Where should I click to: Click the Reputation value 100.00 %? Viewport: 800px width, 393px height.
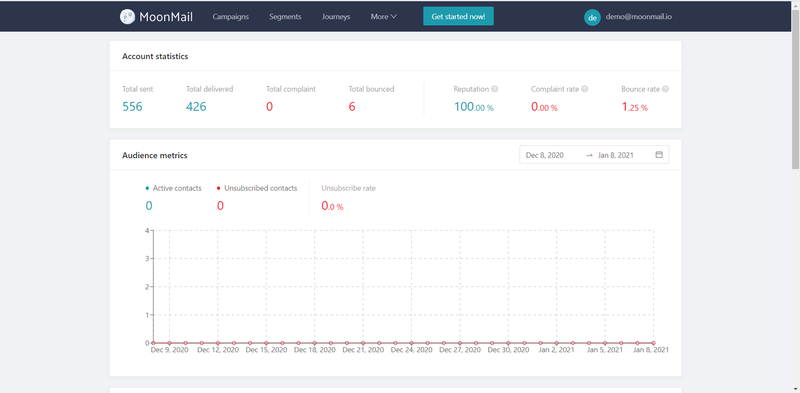coord(473,107)
